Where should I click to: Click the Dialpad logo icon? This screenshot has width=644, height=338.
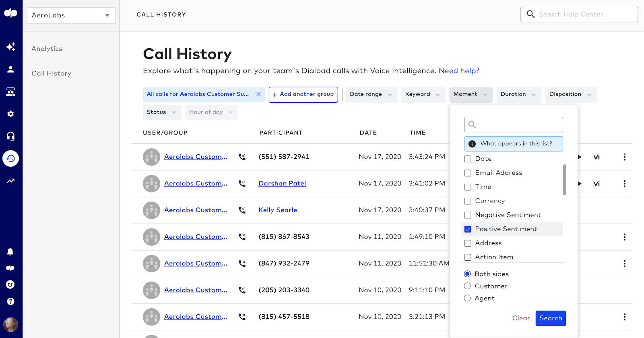coord(11,13)
